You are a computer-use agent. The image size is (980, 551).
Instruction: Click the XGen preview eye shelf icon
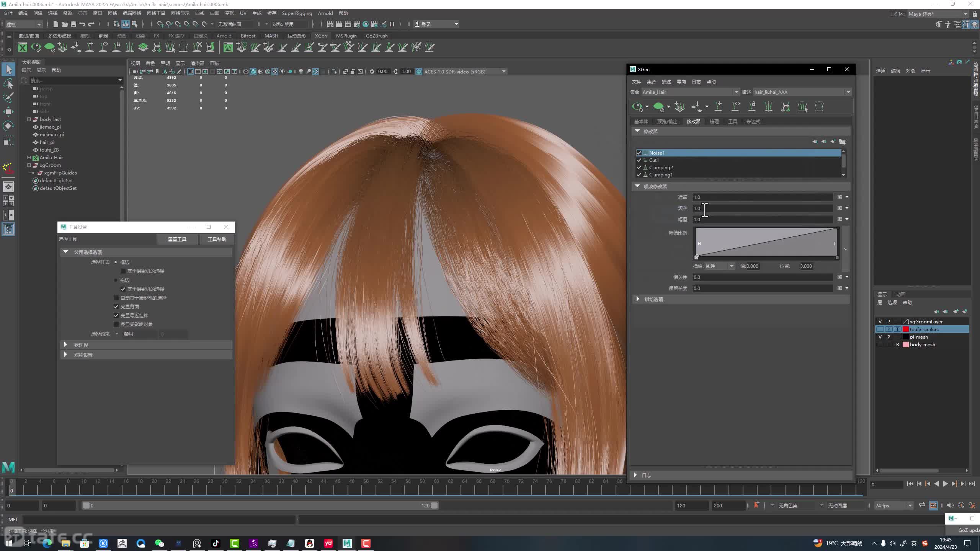[36, 47]
